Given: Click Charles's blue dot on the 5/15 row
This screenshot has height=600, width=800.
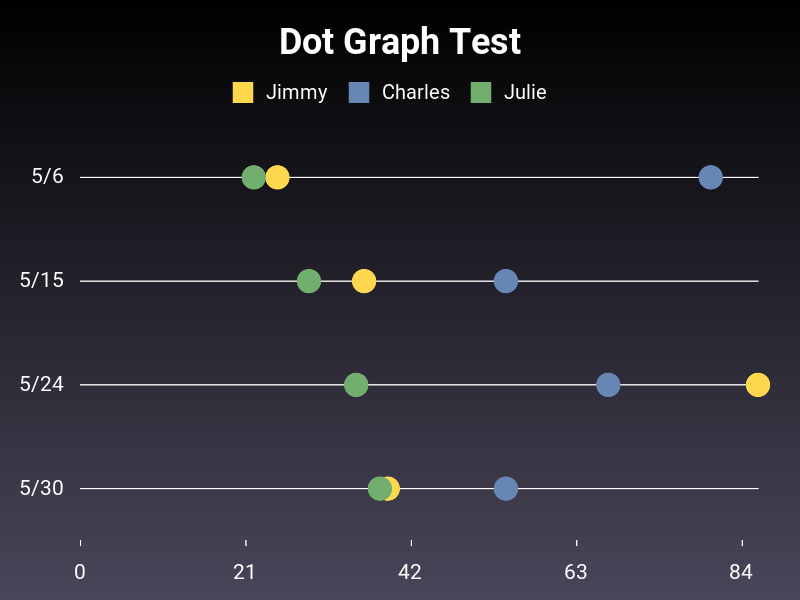Looking at the screenshot, I should 506,281.
